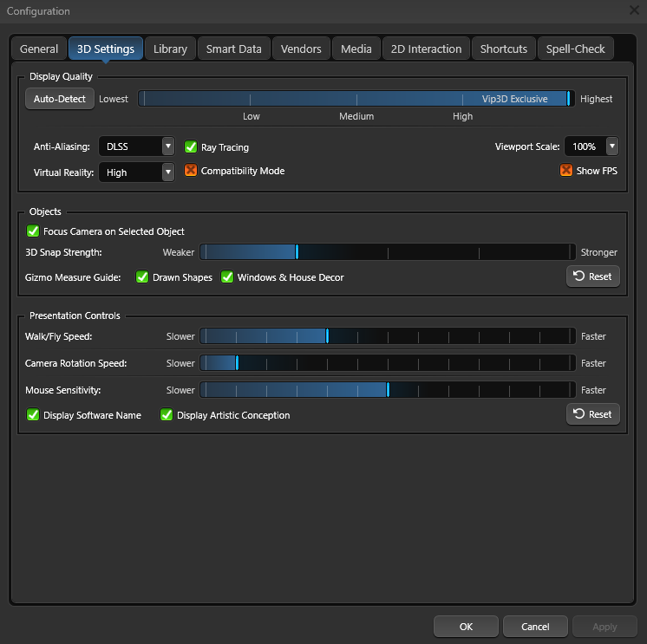The height and width of the screenshot is (644, 647).
Task: Open the Viewport Scale dropdown
Action: (591, 146)
